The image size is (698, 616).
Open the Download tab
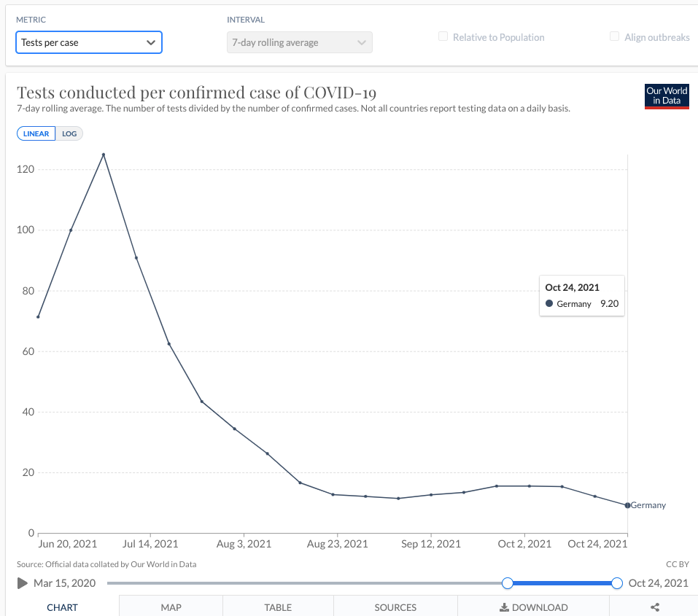click(533, 607)
